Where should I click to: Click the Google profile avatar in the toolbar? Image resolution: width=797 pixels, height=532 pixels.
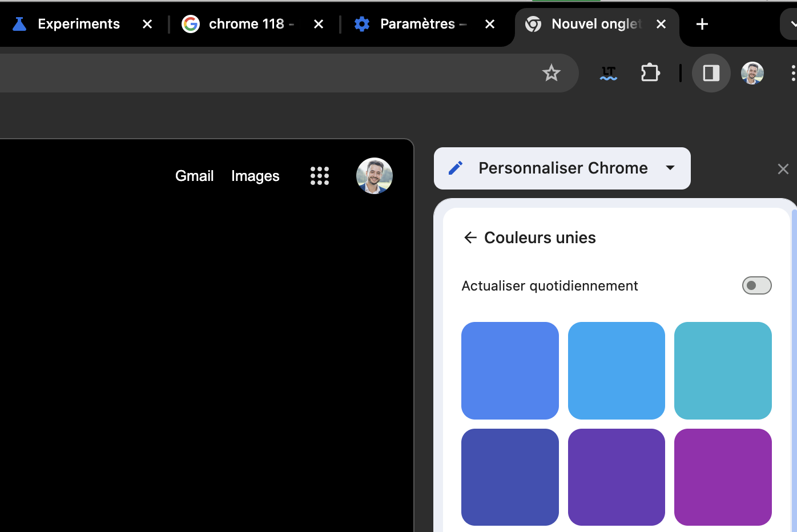[x=752, y=73]
